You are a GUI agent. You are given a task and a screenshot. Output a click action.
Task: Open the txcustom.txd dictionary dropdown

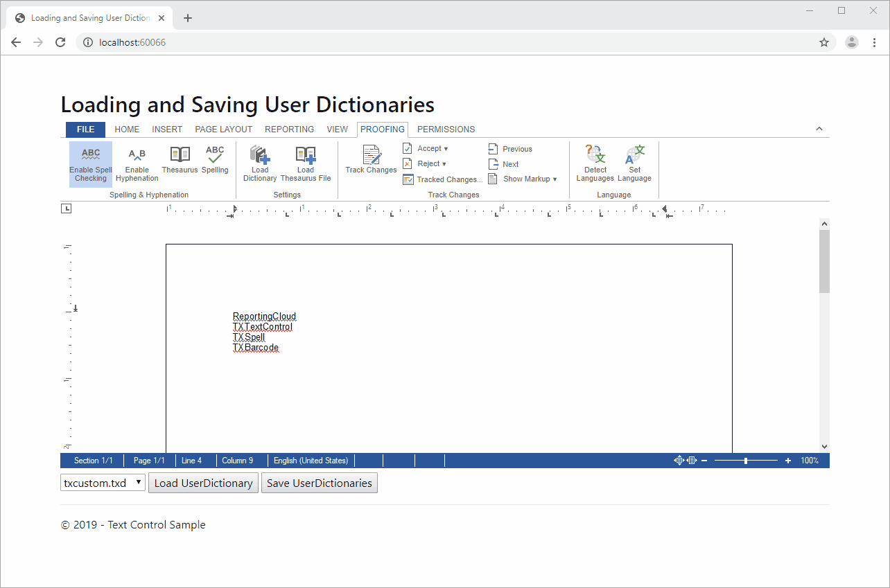tap(103, 483)
